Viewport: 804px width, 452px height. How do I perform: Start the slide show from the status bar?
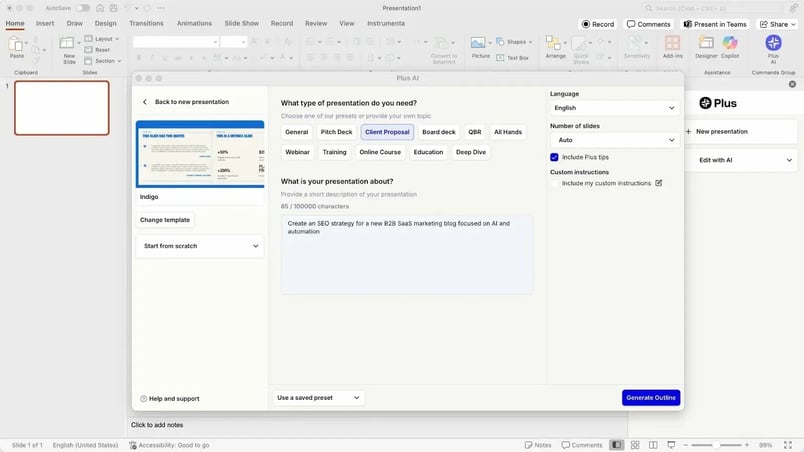671,445
